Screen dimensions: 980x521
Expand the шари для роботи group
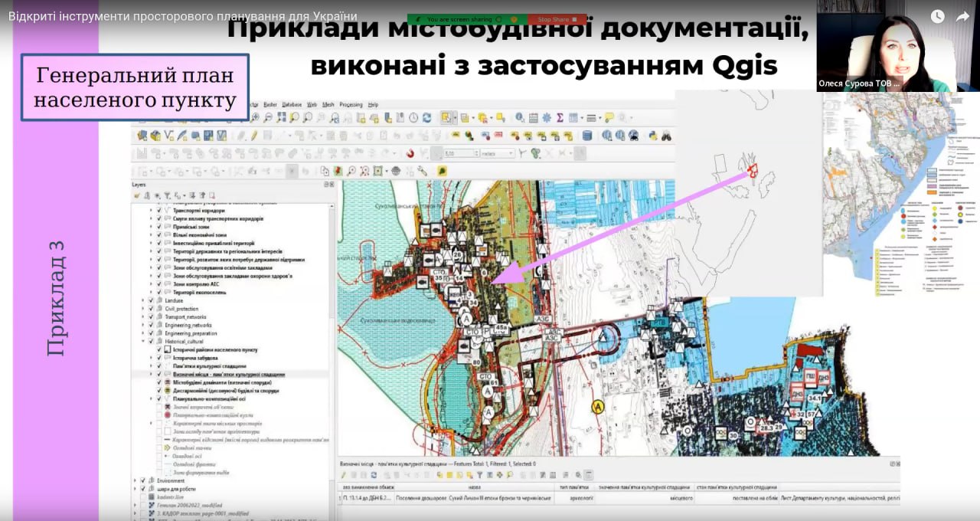[134, 489]
